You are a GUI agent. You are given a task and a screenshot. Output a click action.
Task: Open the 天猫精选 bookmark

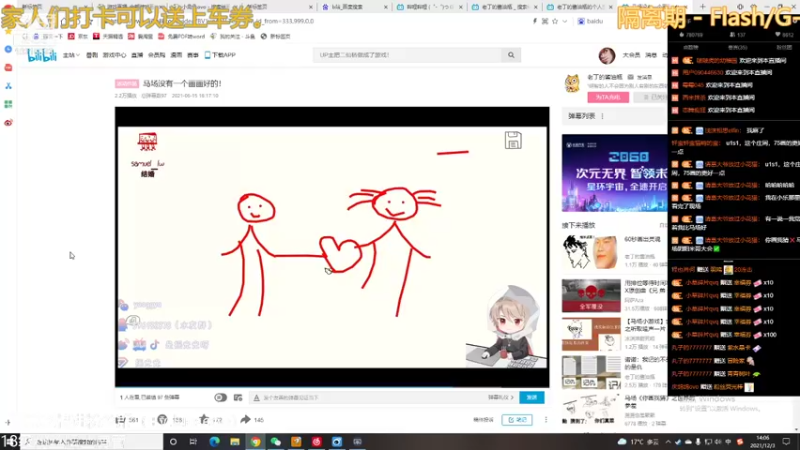[108, 37]
